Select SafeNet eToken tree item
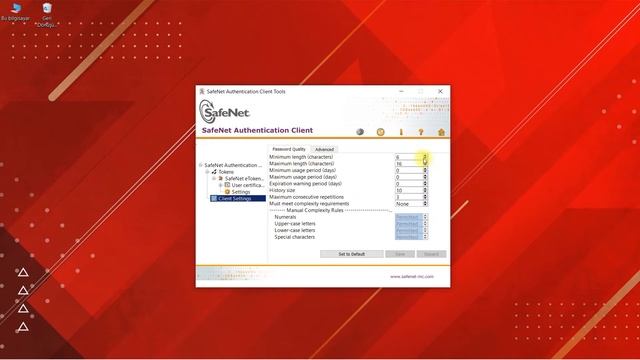 tap(244, 178)
